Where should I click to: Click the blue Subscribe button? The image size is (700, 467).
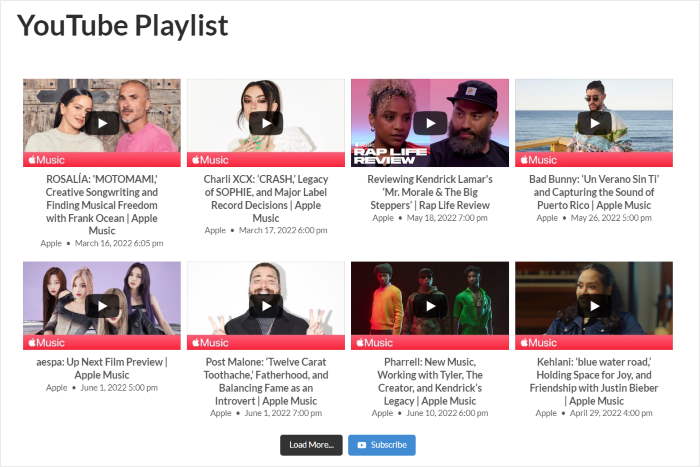click(382, 445)
